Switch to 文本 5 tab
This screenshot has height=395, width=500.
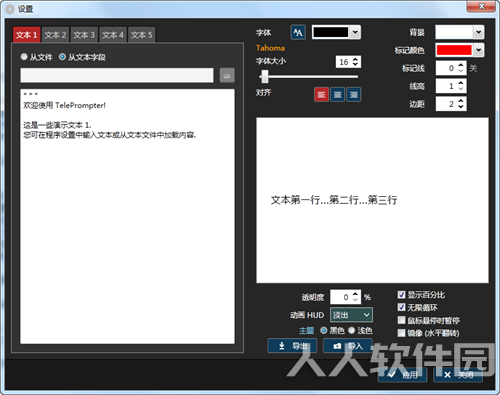(x=141, y=35)
